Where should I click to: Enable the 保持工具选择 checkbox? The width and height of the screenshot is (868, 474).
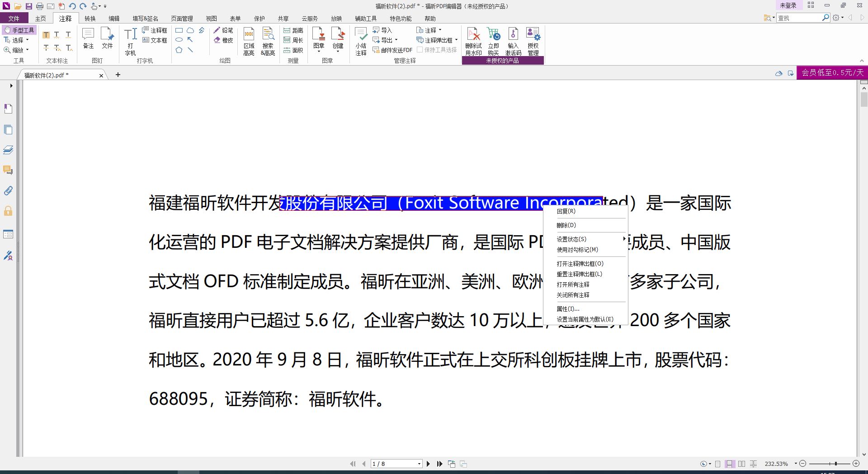(419, 50)
